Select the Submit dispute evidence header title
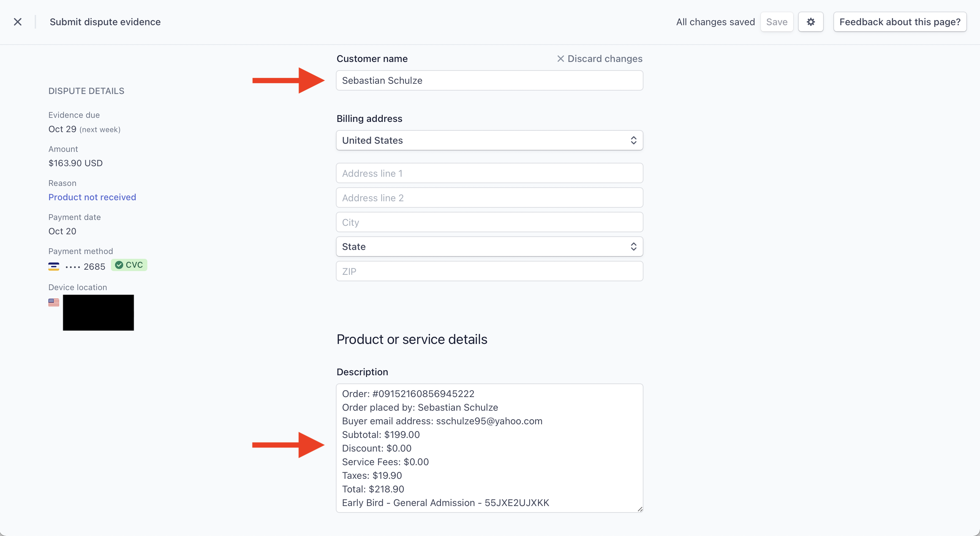Screen dimensions: 980x536 [105, 22]
